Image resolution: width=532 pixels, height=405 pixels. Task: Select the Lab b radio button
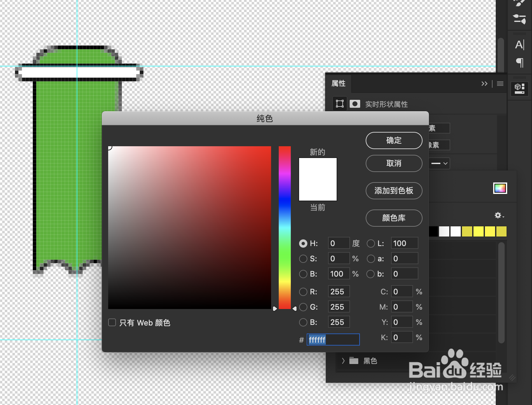(x=371, y=274)
